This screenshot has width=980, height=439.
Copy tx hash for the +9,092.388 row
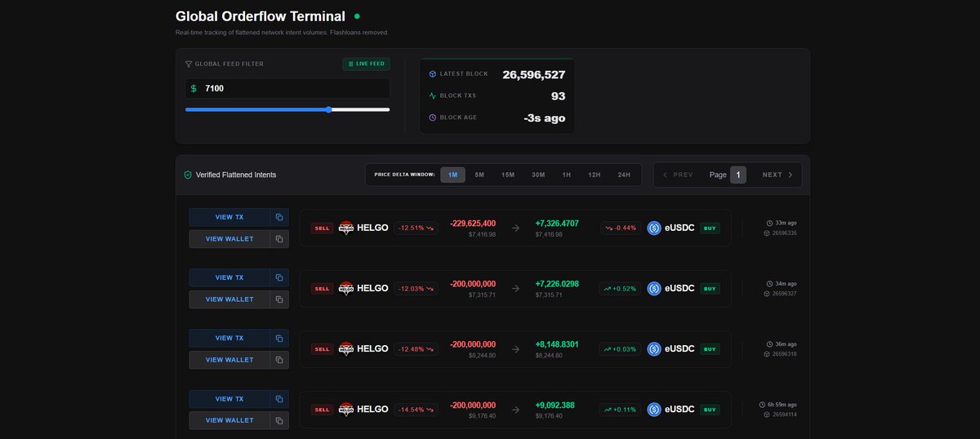point(279,399)
